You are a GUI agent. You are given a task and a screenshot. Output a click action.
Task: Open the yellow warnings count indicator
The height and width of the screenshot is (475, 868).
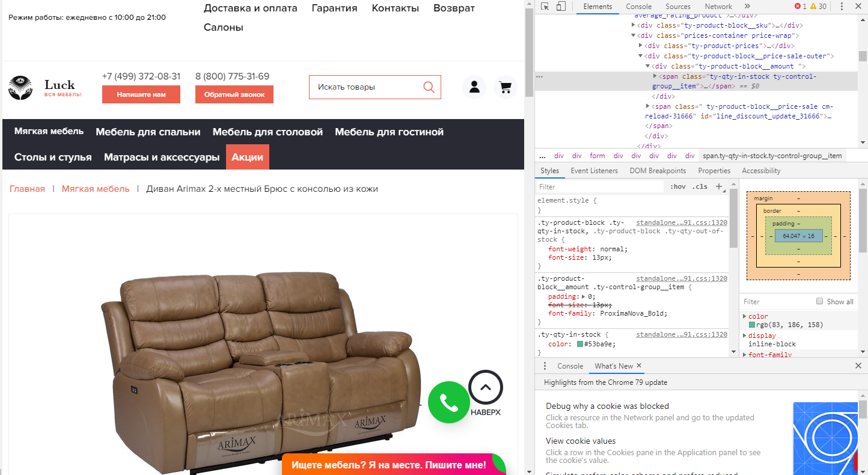(x=818, y=7)
